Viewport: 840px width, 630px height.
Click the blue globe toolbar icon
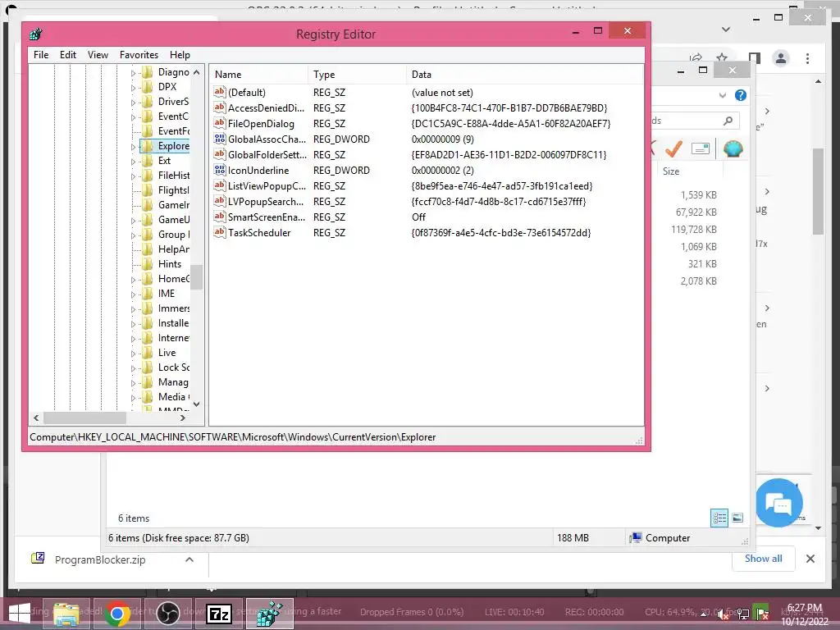pyautogui.click(x=733, y=148)
